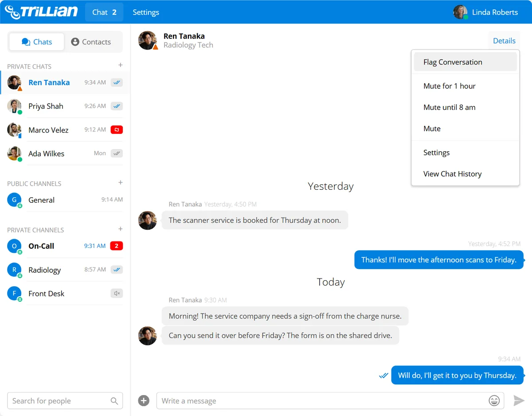The image size is (532, 416).
Task: Collapse the Details dropdown button
Action: pyautogui.click(x=504, y=40)
